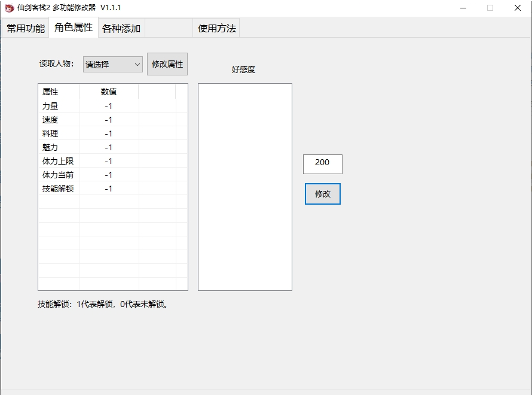Click the 技能解锁 hint text at the bottom
Screen dimensions: 532x395
click(x=103, y=304)
